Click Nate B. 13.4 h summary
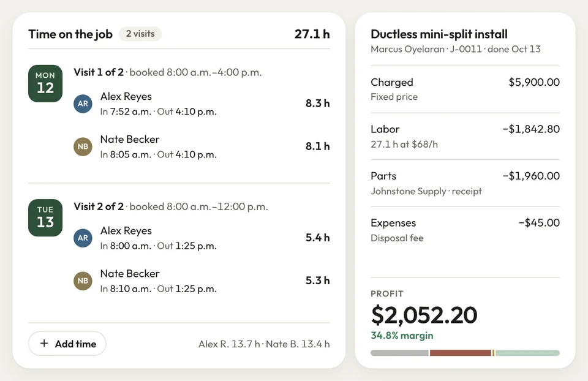Image resolution: width=588 pixels, height=381 pixels. (x=298, y=344)
